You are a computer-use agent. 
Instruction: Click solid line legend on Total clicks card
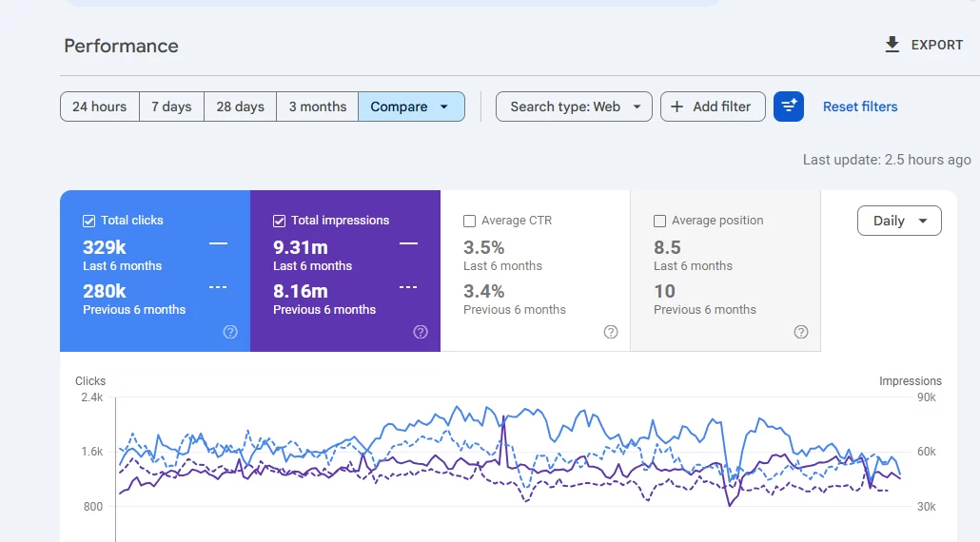(x=218, y=242)
